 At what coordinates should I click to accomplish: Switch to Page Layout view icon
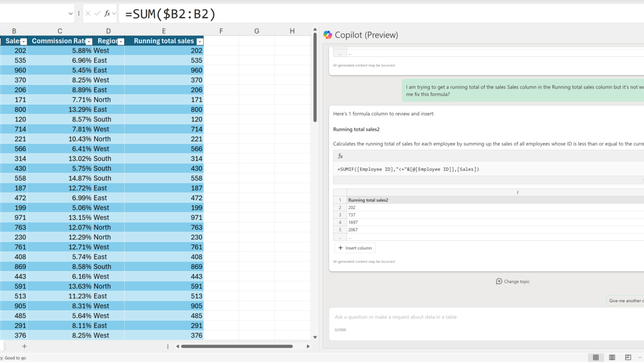click(x=612, y=357)
